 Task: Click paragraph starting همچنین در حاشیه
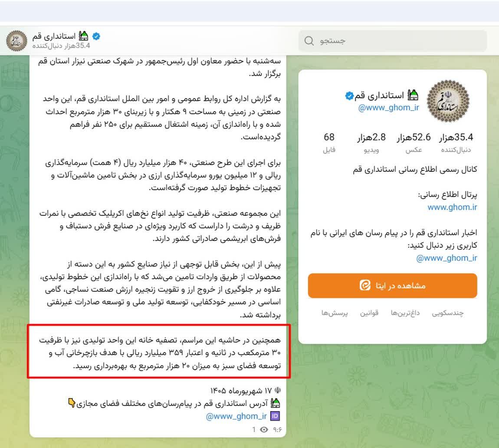(x=160, y=353)
